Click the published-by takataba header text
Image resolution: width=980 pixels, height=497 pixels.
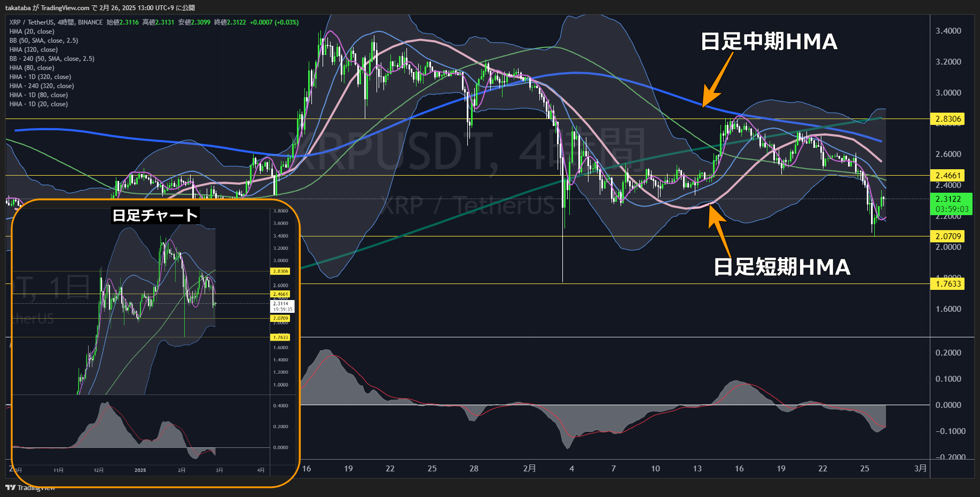(100, 8)
